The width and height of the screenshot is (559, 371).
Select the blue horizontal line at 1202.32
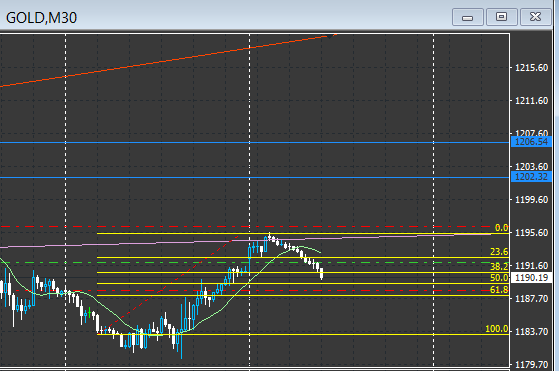pyautogui.click(x=255, y=177)
